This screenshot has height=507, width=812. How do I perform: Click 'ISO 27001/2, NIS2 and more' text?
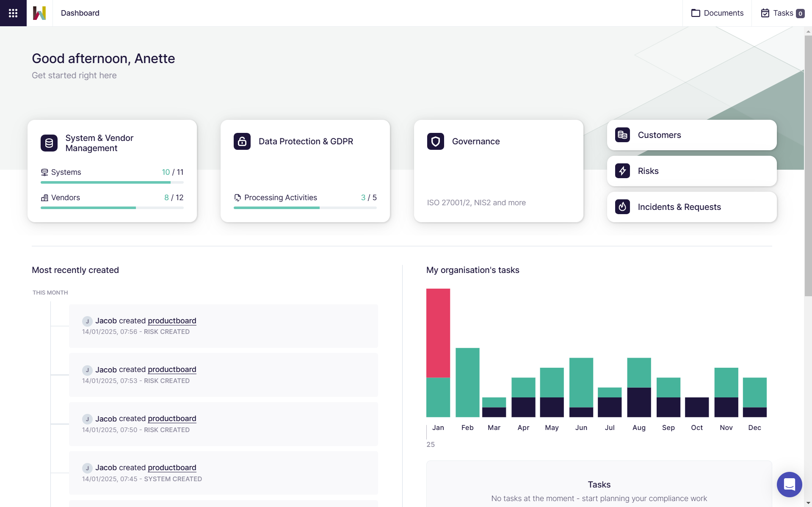[x=476, y=203]
